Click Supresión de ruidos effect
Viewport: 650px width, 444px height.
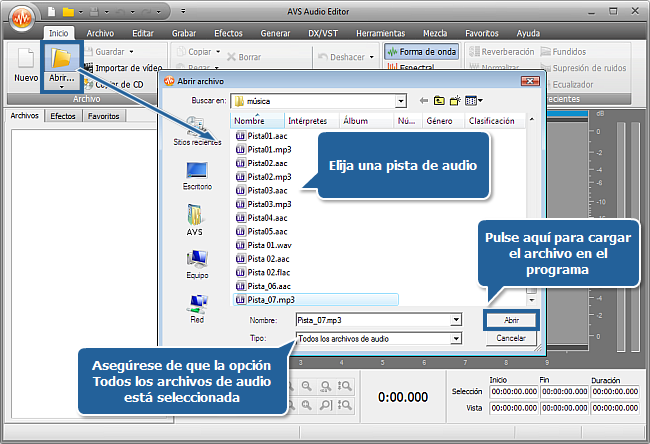pos(584,68)
